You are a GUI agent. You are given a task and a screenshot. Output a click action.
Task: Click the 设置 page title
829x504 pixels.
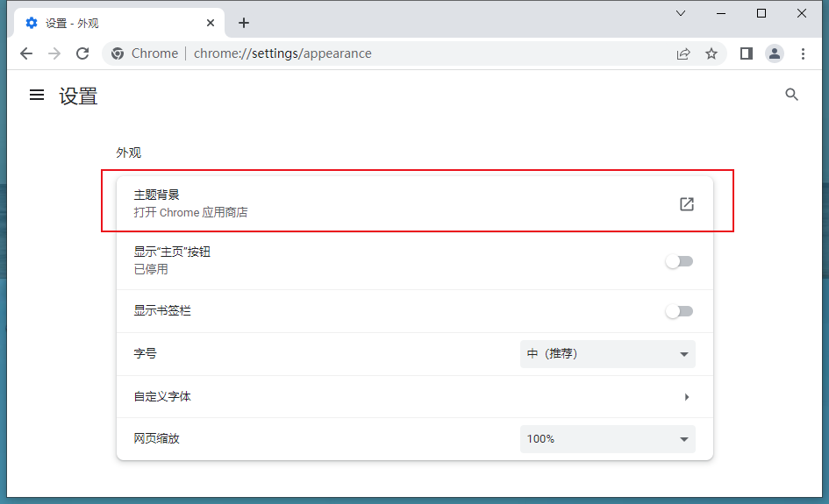78,96
